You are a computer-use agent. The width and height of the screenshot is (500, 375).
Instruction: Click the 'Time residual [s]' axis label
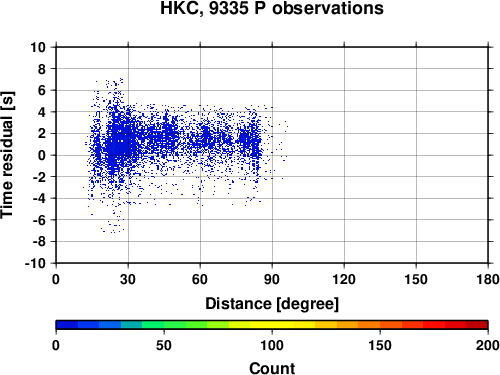click(x=8, y=155)
